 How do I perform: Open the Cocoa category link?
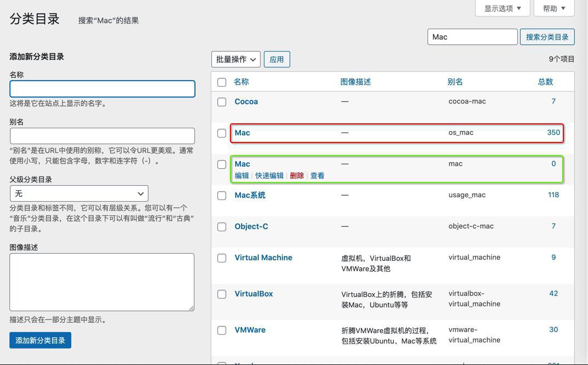246,101
